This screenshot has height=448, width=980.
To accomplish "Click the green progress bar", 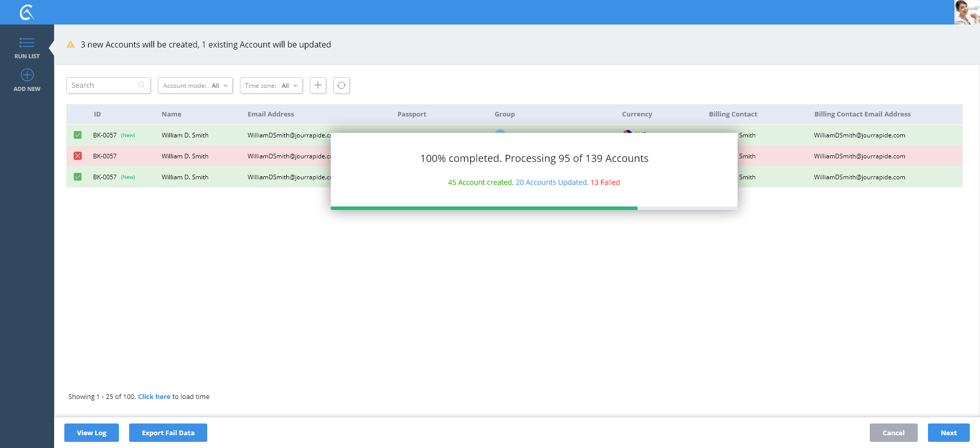I will click(484, 208).
